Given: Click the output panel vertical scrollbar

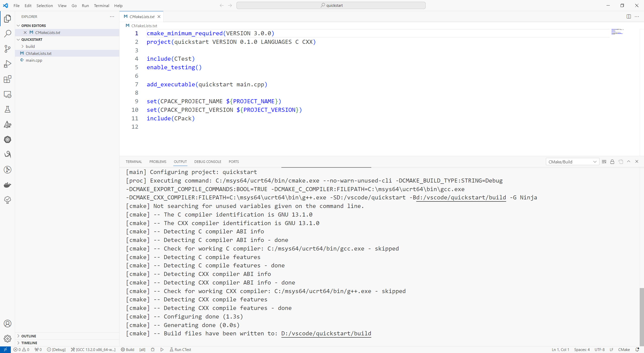Looking at the screenshot, I should pyautogui.click(x=642, y=317).
